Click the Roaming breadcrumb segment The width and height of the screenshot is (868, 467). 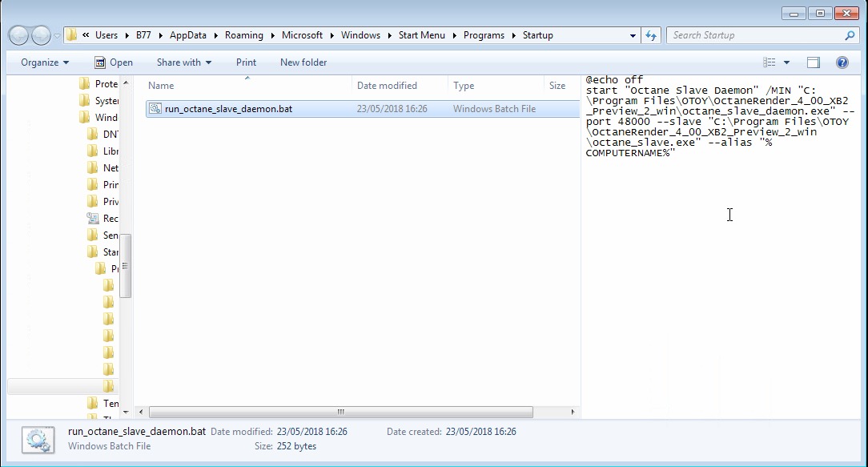click(x=243, y=35)
